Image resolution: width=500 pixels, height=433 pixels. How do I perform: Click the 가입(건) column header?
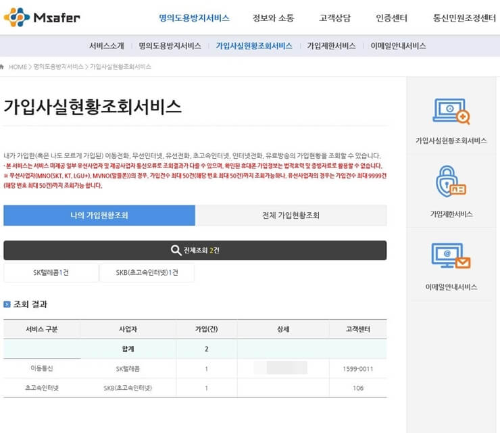coord(207,329)
